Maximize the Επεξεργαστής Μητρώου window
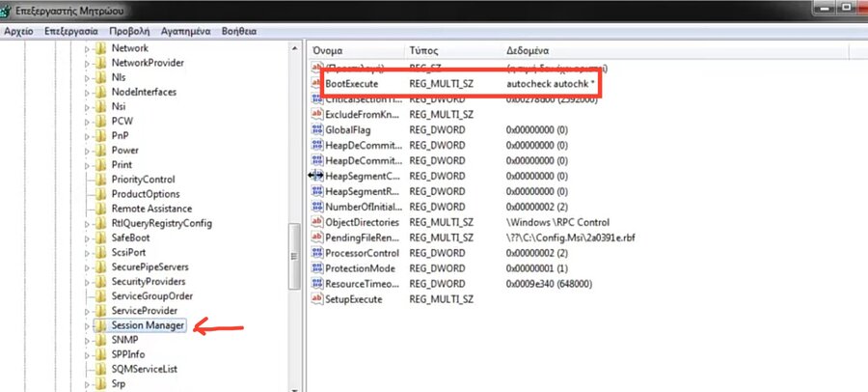868x392 pixels. [845, 7]
